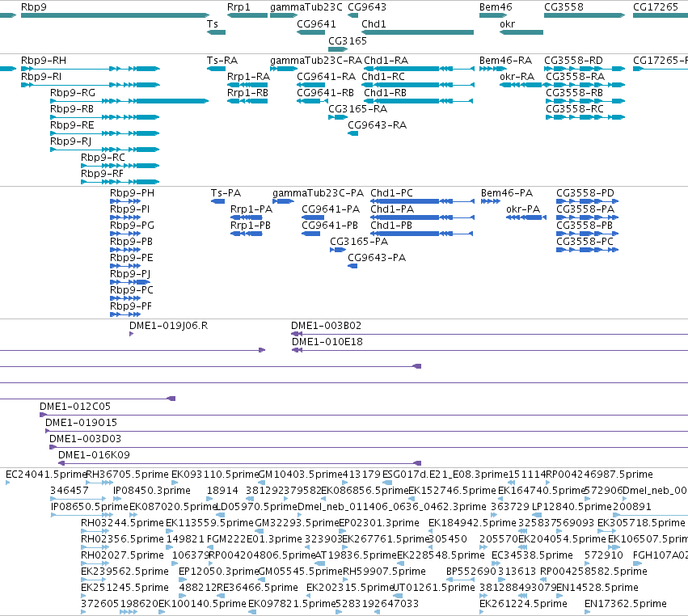Click BAC clone DME1-019J06.R
This screenshot has height=616, width=688.
click(131, 334)
